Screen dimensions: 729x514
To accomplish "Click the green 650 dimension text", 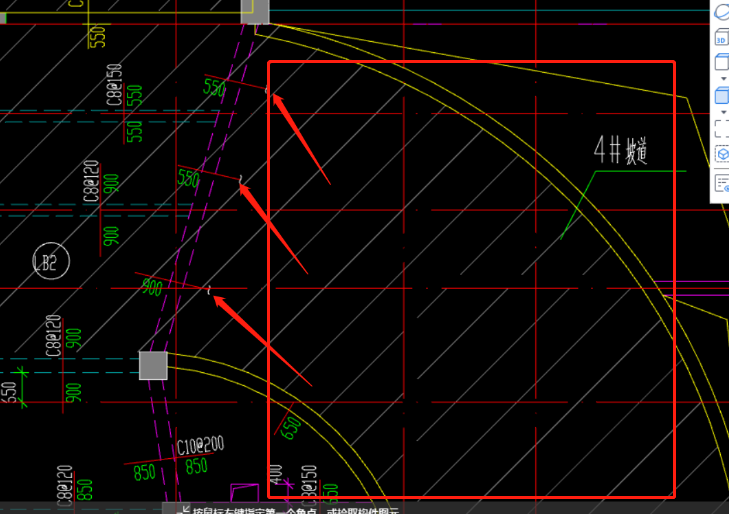I will coord(291,428).
